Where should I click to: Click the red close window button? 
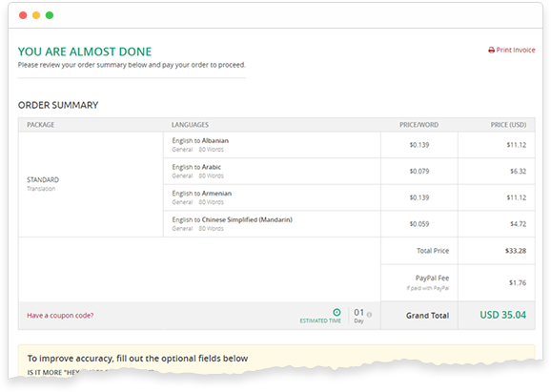(23, 15)
